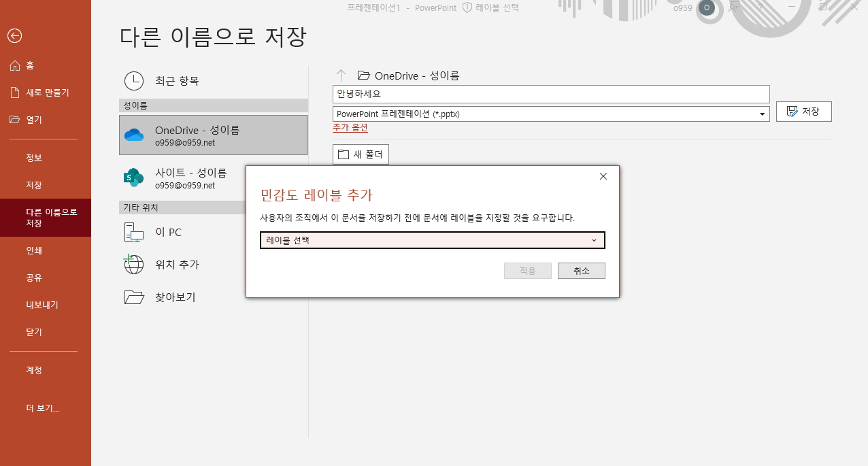Select 새로 만들기 in the sidebar

tap(46, 93)
